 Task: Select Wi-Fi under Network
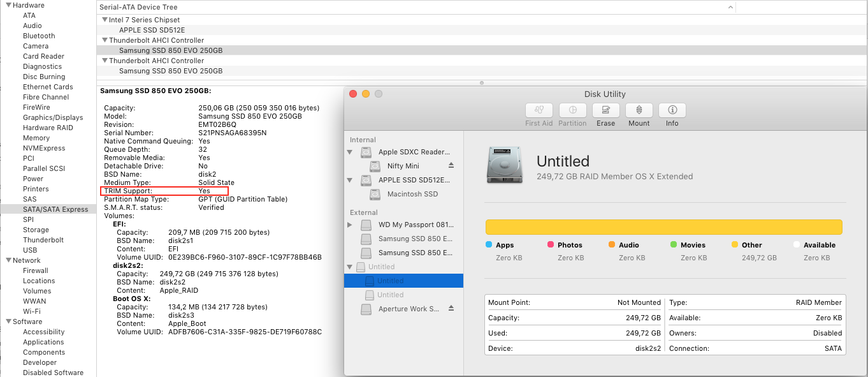[32, 311]
